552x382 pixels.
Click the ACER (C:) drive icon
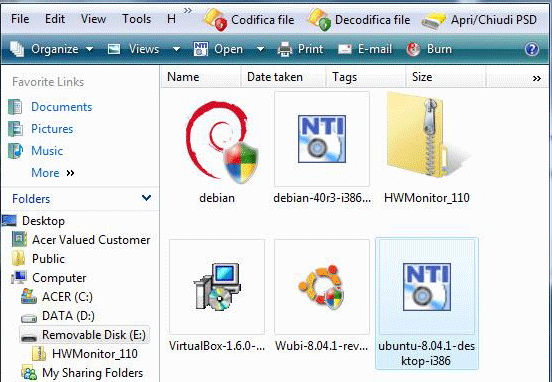tap(29, 296)
